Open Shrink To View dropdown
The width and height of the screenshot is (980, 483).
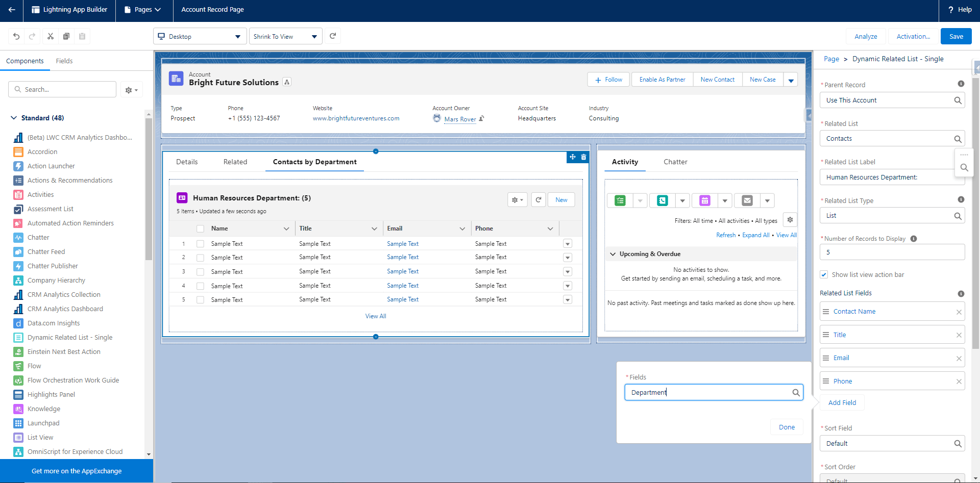tap(286, 36)
